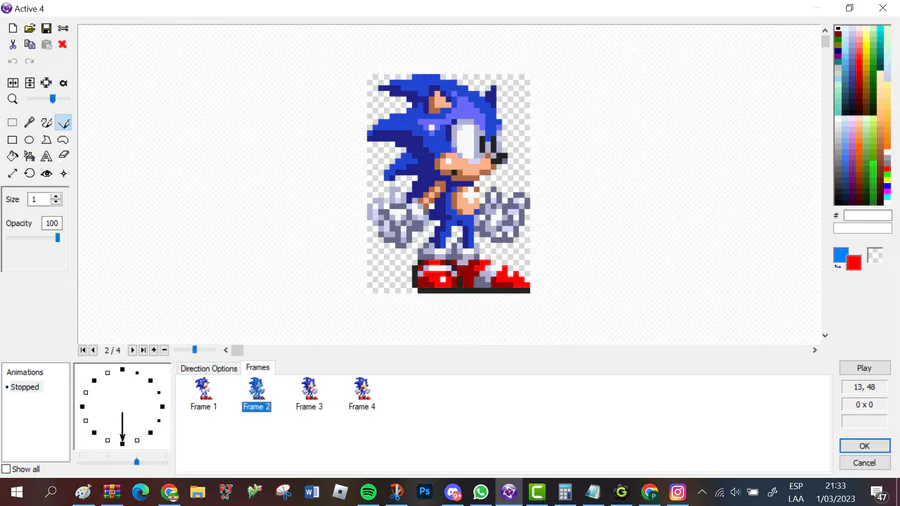Open Photoshop from the taskbar

[424, 492]
